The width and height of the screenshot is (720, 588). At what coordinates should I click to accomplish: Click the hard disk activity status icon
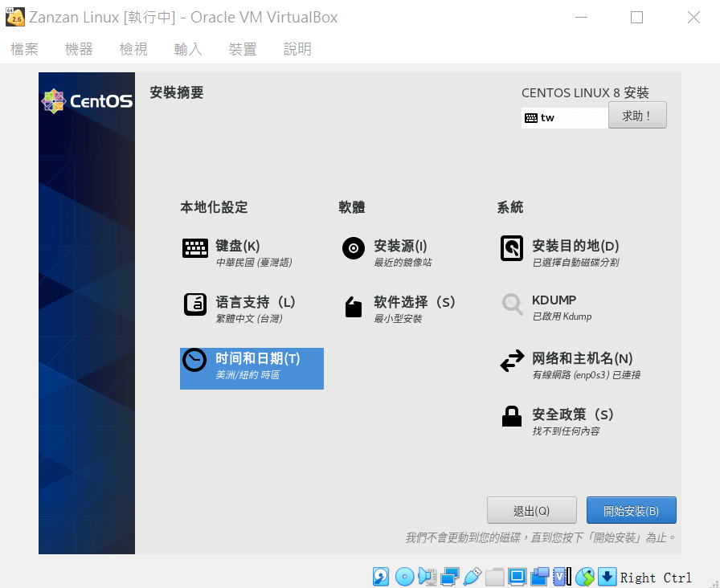381,577
